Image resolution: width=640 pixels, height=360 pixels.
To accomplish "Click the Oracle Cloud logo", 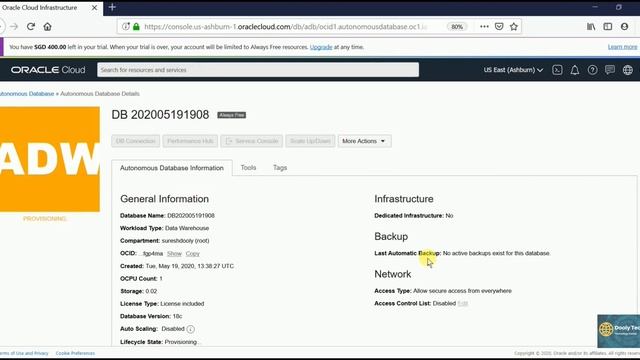I will pos(48,70).
